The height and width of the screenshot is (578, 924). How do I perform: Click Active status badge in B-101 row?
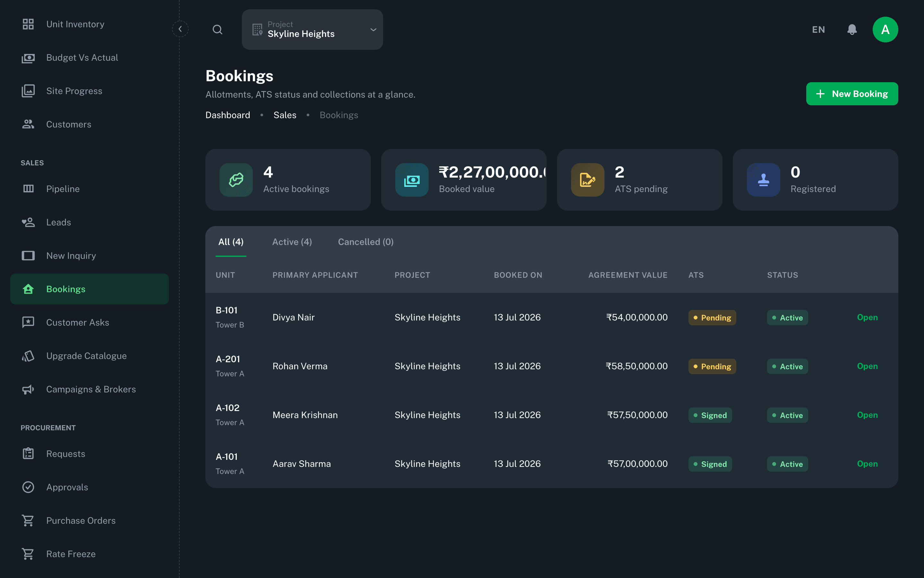[x=787, y=318]
